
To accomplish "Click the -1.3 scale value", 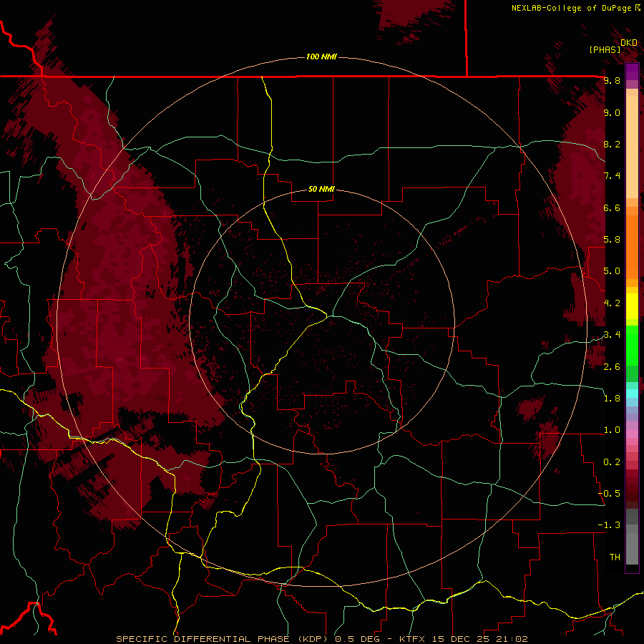I will (609, 525).
